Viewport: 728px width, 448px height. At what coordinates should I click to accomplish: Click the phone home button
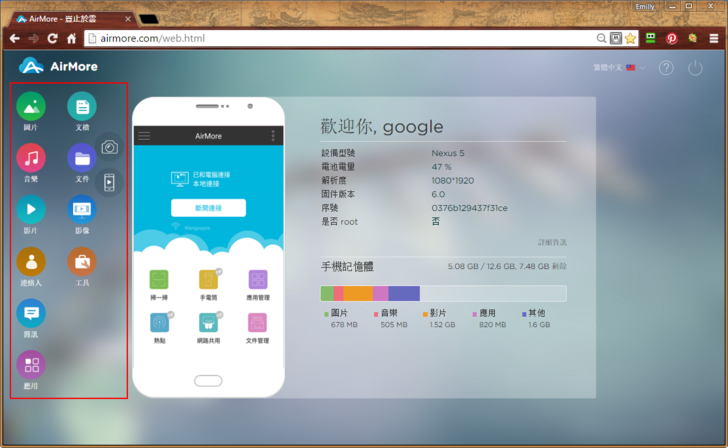pos(208,381)
